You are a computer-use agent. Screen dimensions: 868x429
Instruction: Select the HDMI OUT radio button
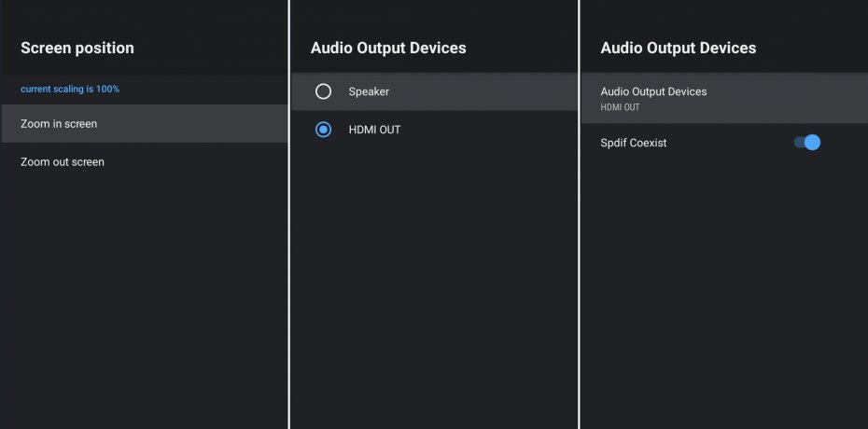(323, 130)
